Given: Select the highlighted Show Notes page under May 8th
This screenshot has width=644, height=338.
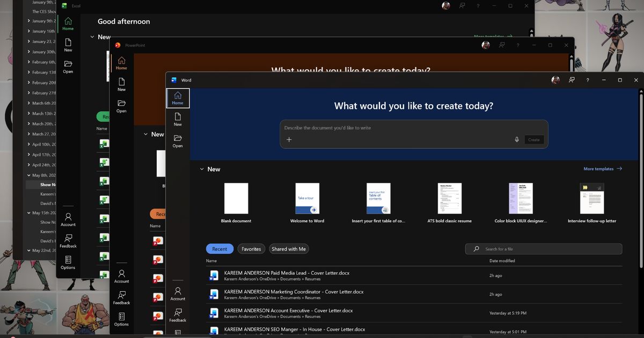Looking at the screenshot, I should (41, 185).
